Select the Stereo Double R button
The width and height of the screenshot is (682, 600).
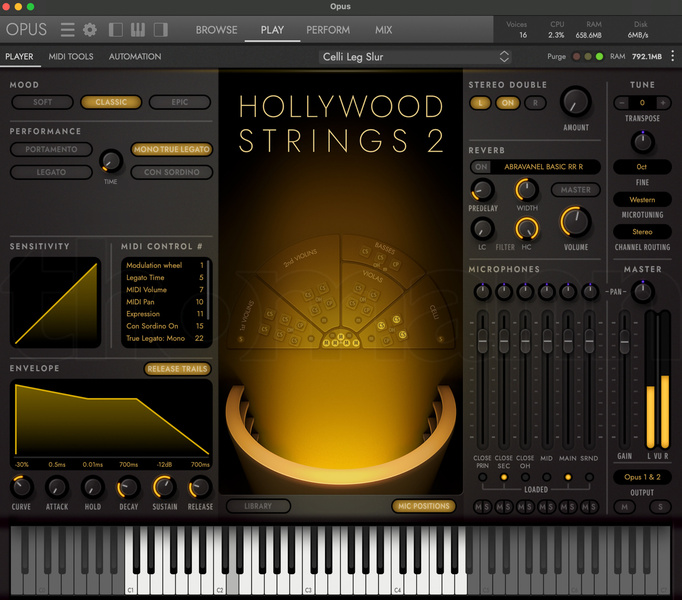(x=535, y=103)
